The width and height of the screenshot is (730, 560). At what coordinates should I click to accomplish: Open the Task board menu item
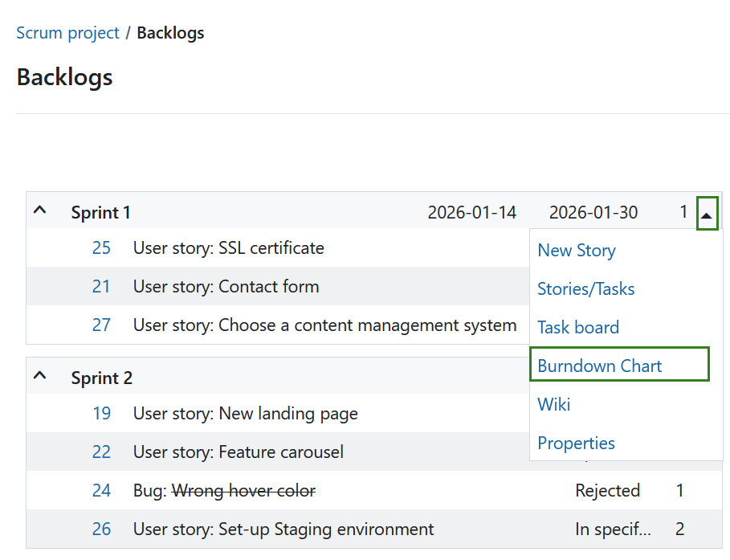[x=577, y=328]
